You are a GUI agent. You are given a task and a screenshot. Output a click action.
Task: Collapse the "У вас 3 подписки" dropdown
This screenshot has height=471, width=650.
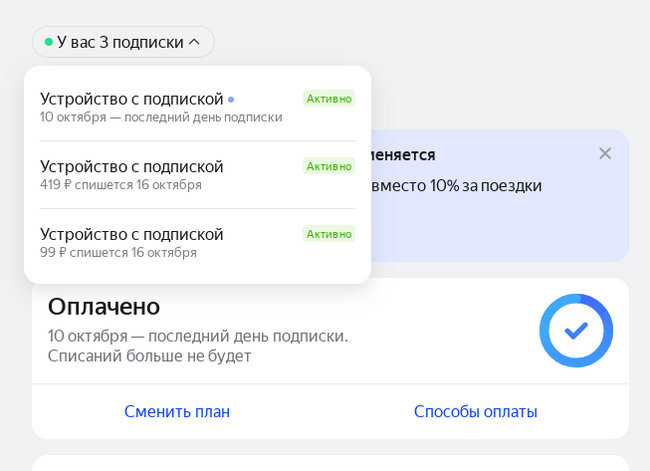123,42
